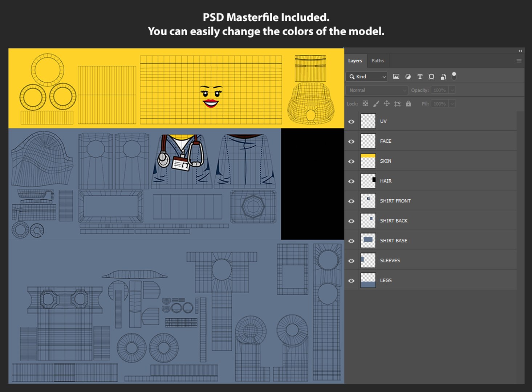This screenshot has height=392, width=532.
Task: Lock all with the padlock icon
Action: 408,104
